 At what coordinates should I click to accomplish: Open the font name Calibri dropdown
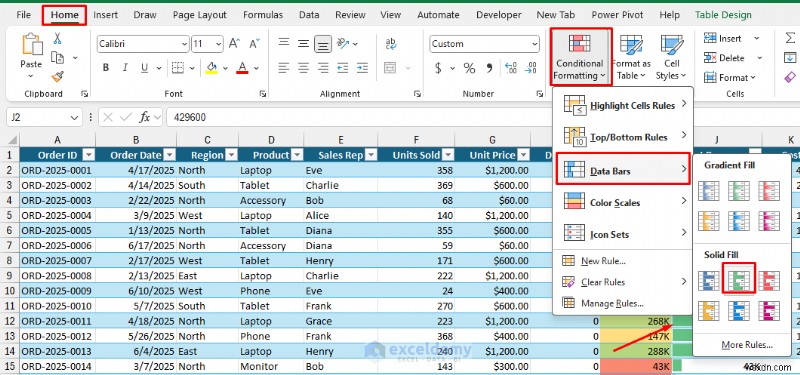[x=185, y=44]
